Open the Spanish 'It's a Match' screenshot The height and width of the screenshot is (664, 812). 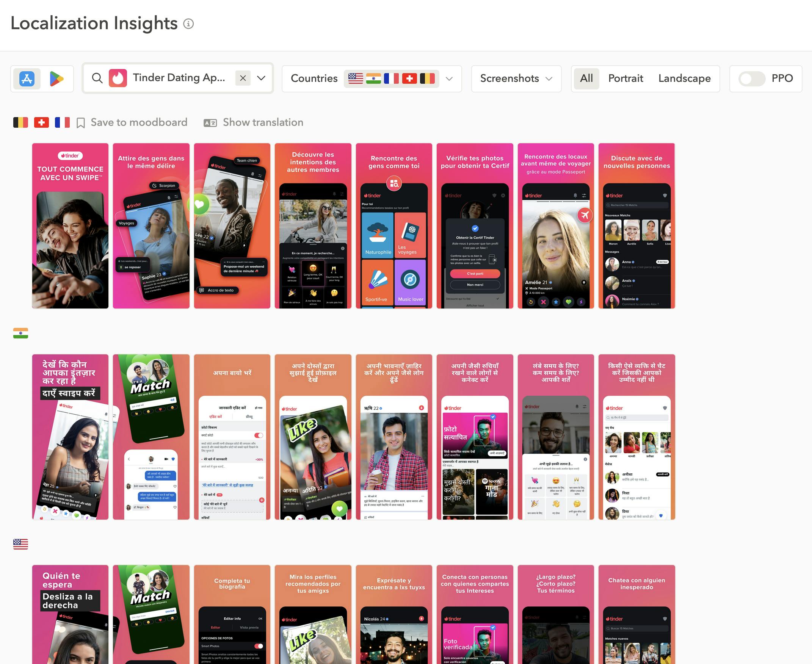pos(151,614)
